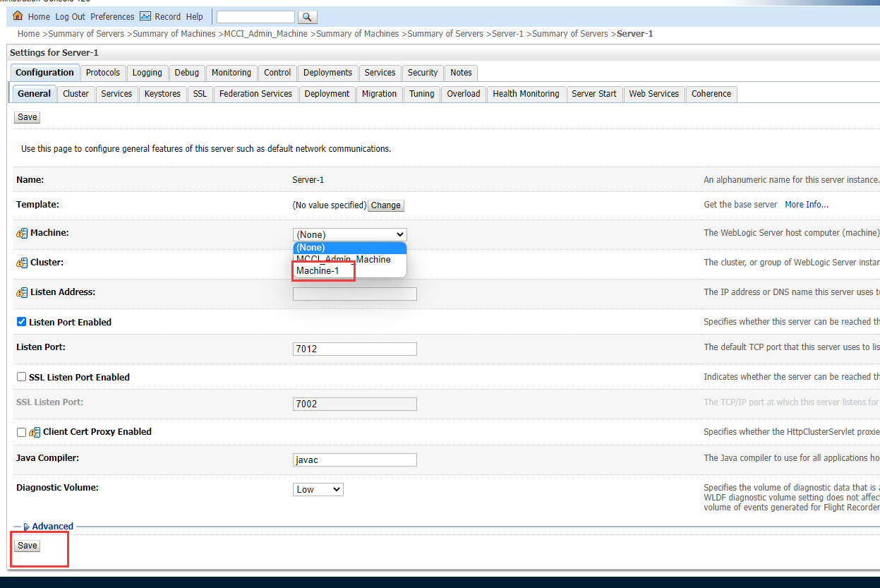Enable Client Cert Proxy Enabled

point(20,431)
